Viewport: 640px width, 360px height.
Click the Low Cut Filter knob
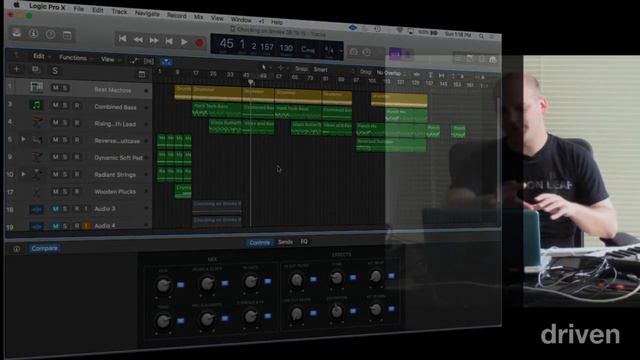pyautogui.click(x=297, y=313)
